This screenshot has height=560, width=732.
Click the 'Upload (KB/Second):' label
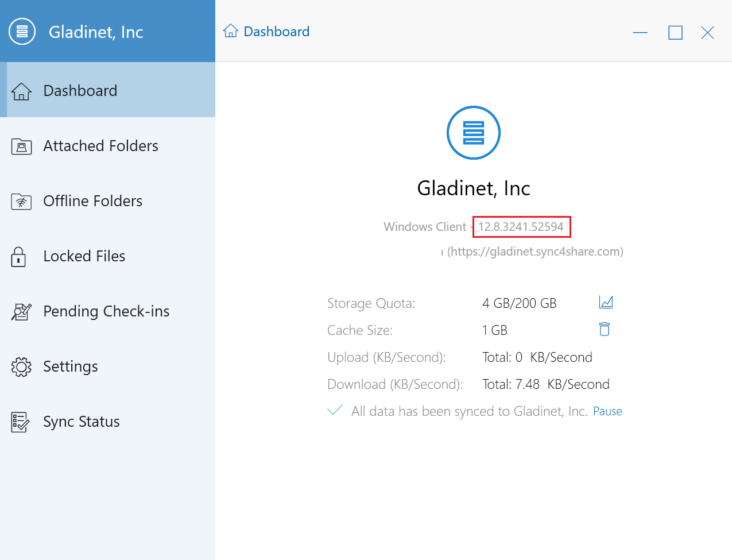coord(386,357)
